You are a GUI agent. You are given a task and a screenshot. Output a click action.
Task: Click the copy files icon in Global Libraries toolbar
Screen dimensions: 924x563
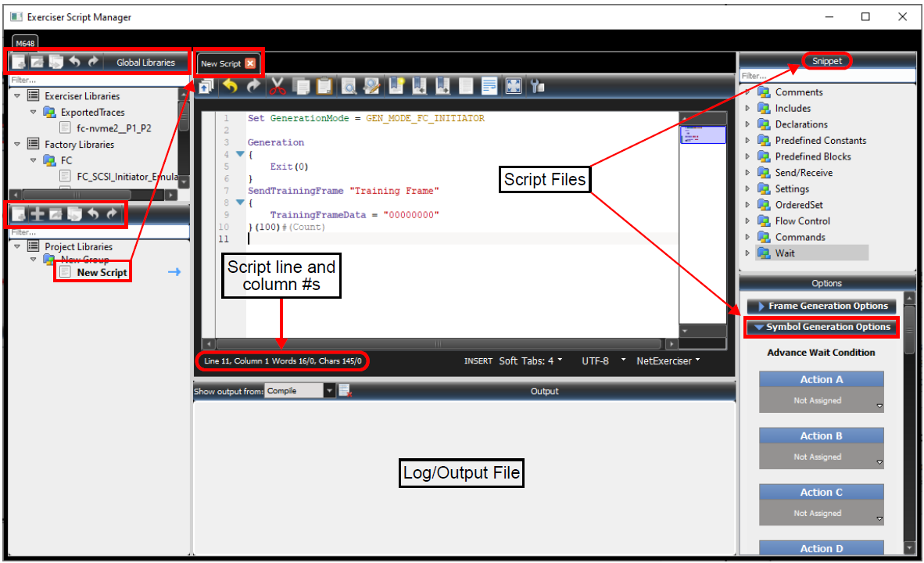pyautogui.click(x=56, y=62)
